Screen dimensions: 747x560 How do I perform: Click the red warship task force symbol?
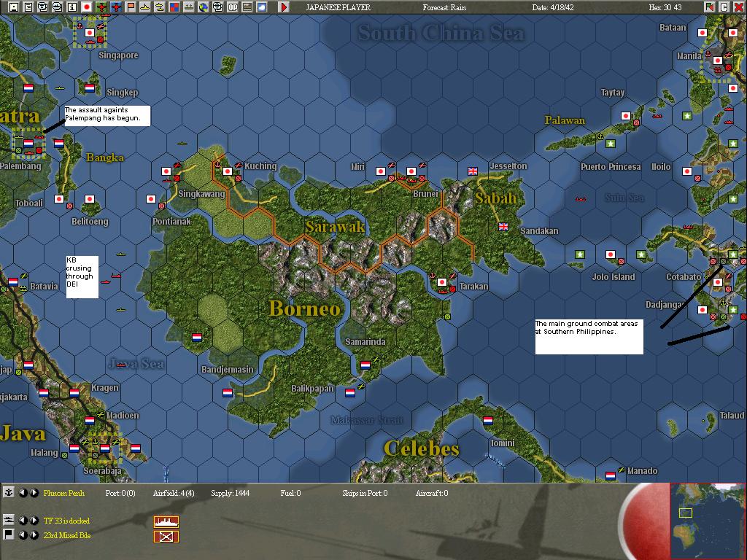166,521
